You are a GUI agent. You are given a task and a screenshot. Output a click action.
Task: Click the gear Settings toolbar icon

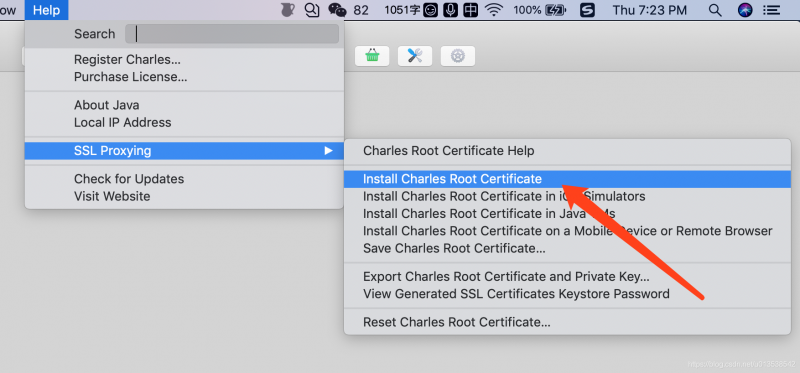[x=458, y=56]
